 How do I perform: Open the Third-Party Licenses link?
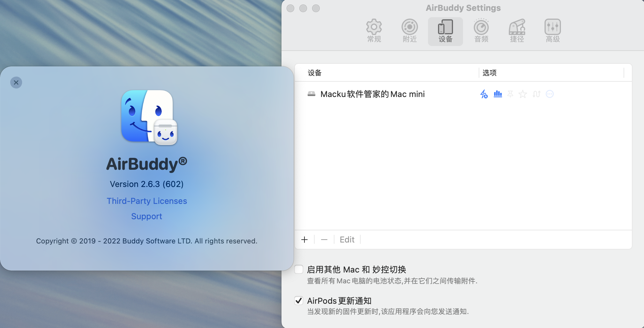[147, 201]
